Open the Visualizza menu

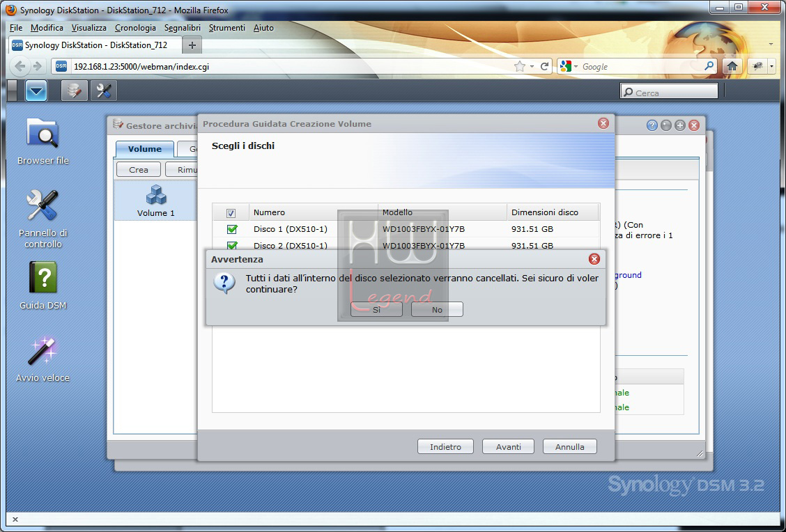pos(88,28)
